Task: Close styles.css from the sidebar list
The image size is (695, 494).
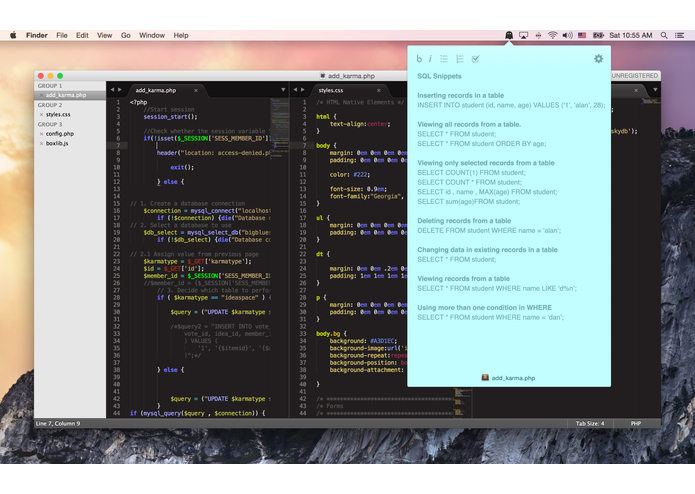Action: pos(41,114)
